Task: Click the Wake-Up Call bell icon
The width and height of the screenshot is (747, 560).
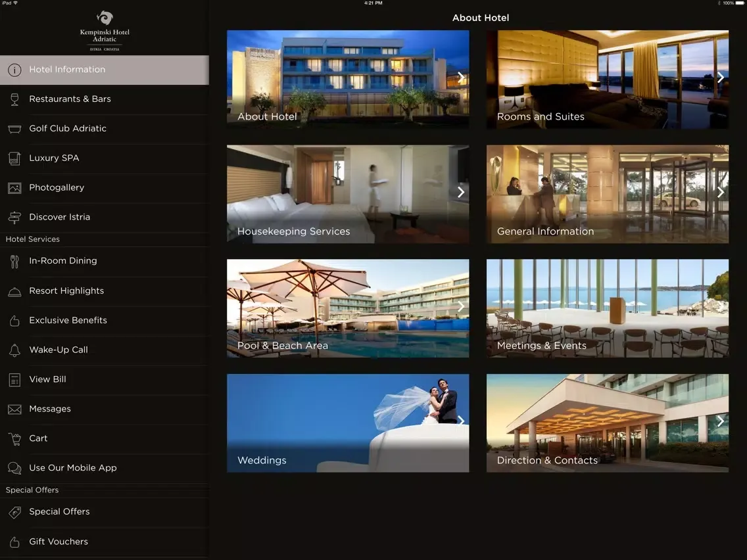Action: click(14, 350)
